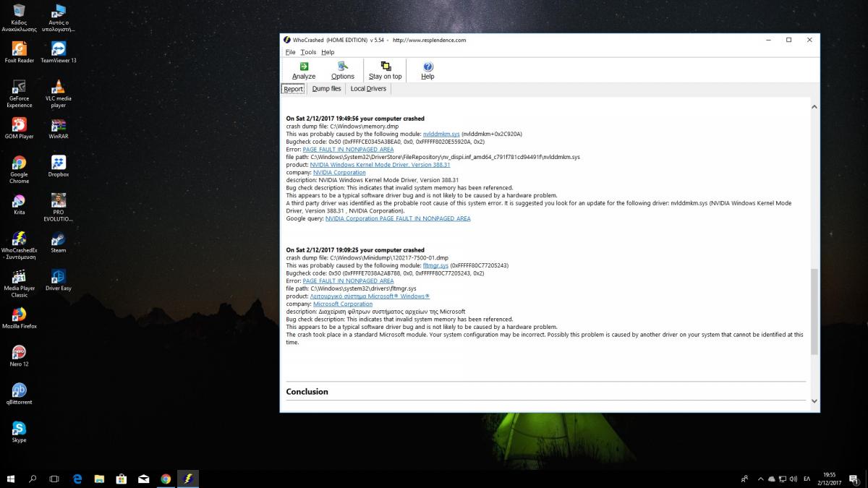Expand the hidden tray icons chevron

(760, 479)
